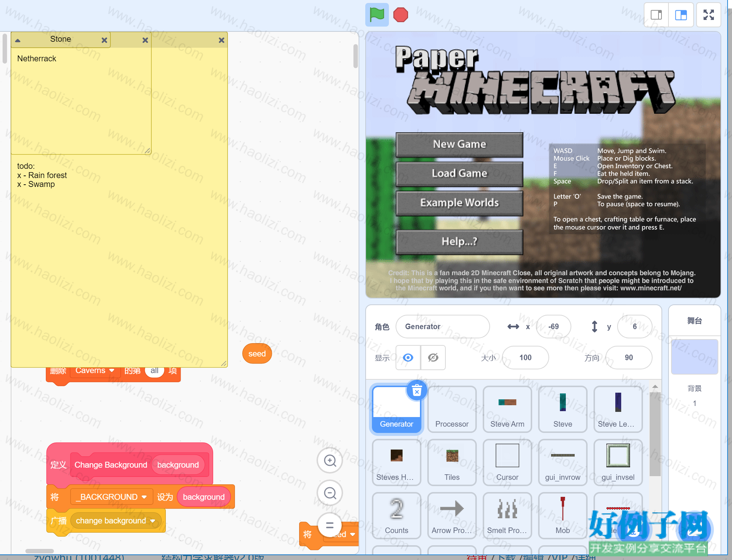Switch to small stage layout

pos(656,15)
